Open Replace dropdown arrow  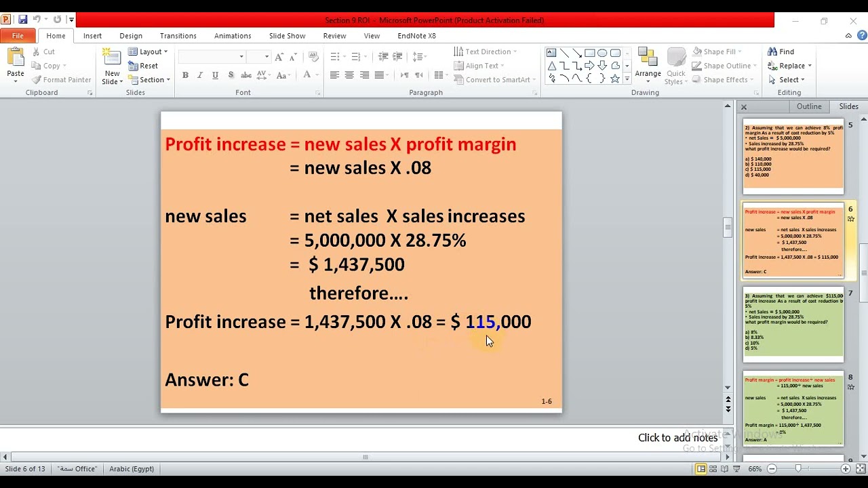810,66
